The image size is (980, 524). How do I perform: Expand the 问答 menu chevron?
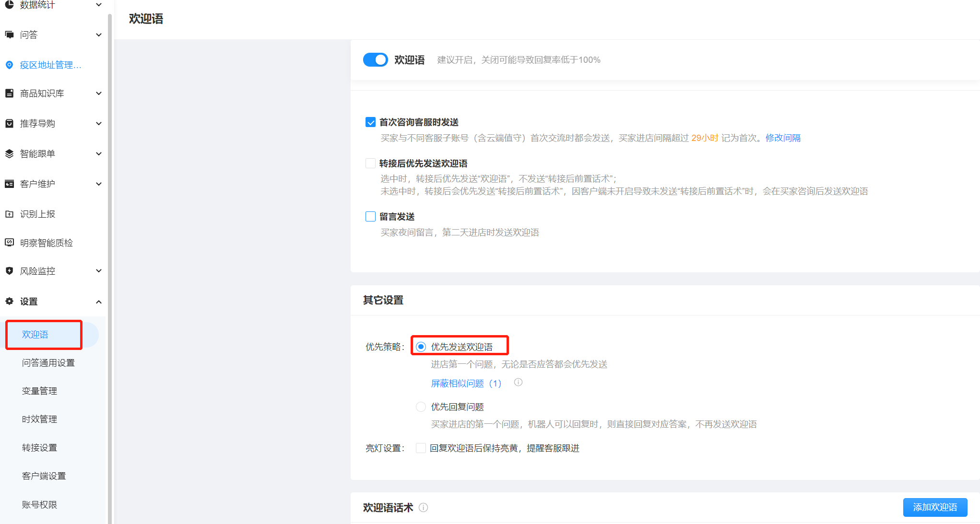pyautogui.click(x=99, y=35)
